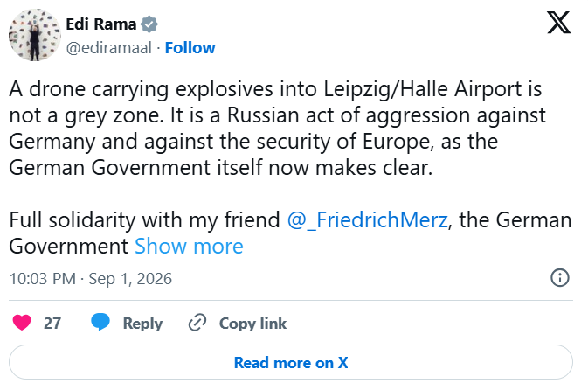Open the info circle icon beside the timestamp

click(x=560, y=278)
